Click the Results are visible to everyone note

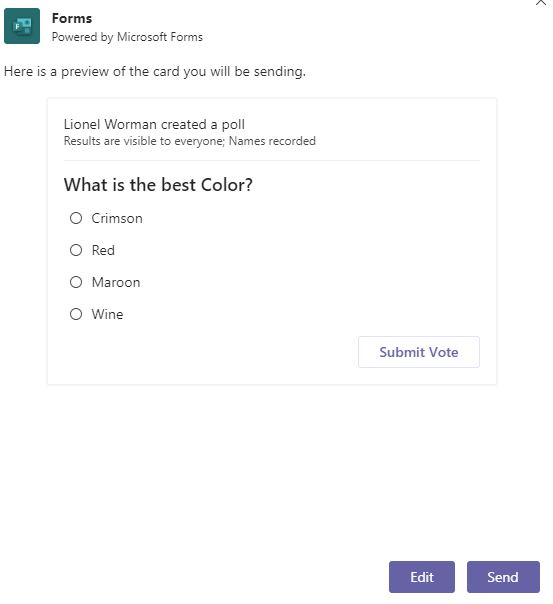point(144,141)
